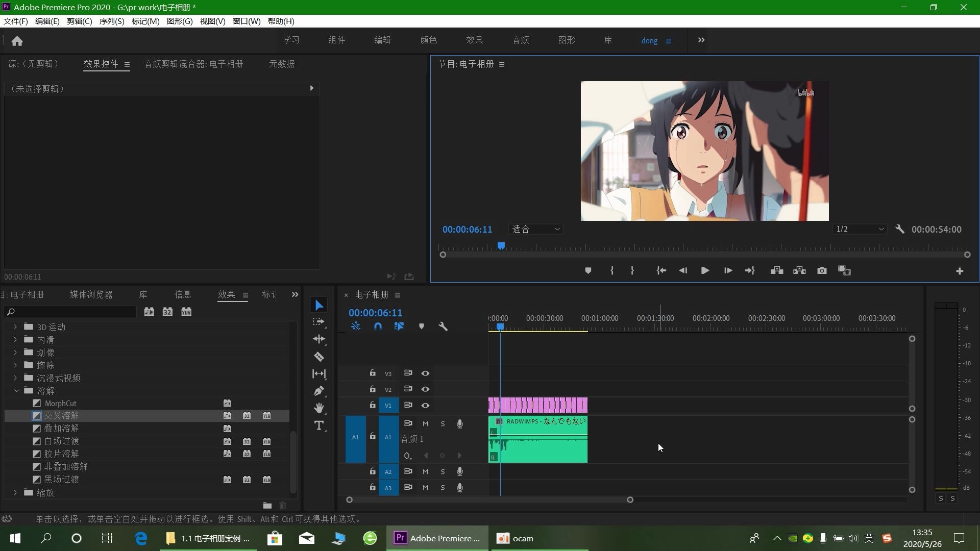Click the Lift button
This screenshot has width=980, height=551.
[x=777, y=270]
